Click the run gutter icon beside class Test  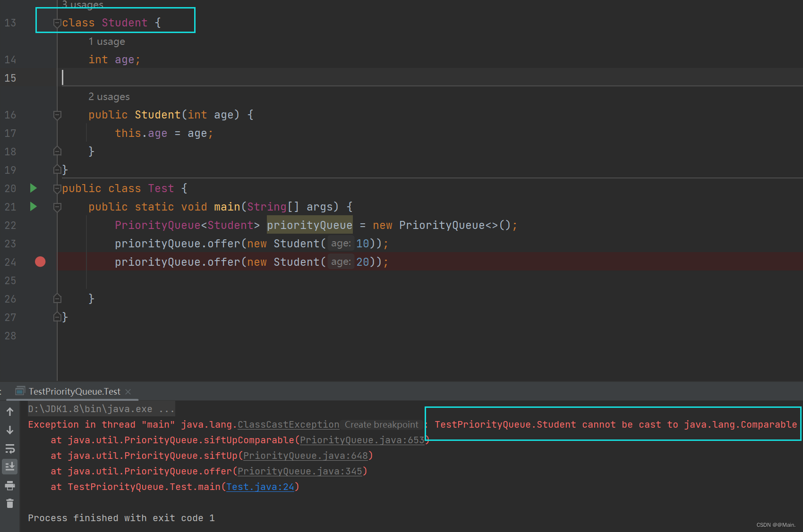(33, 188)
